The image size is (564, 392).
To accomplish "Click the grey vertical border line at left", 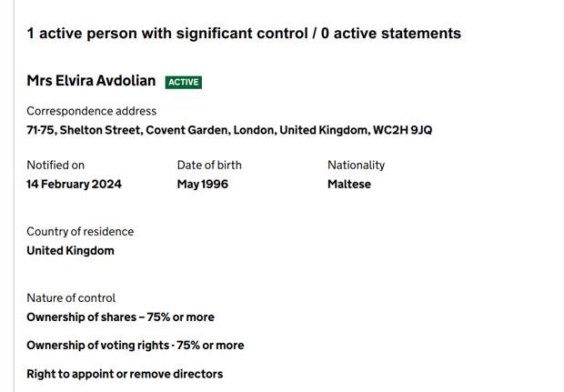I will (14, 196).
